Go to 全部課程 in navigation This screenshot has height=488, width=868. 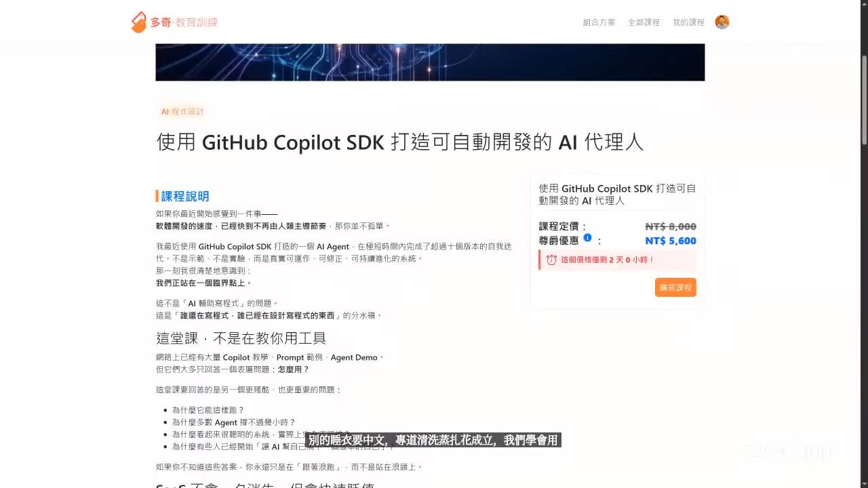(x=644, y=22)
